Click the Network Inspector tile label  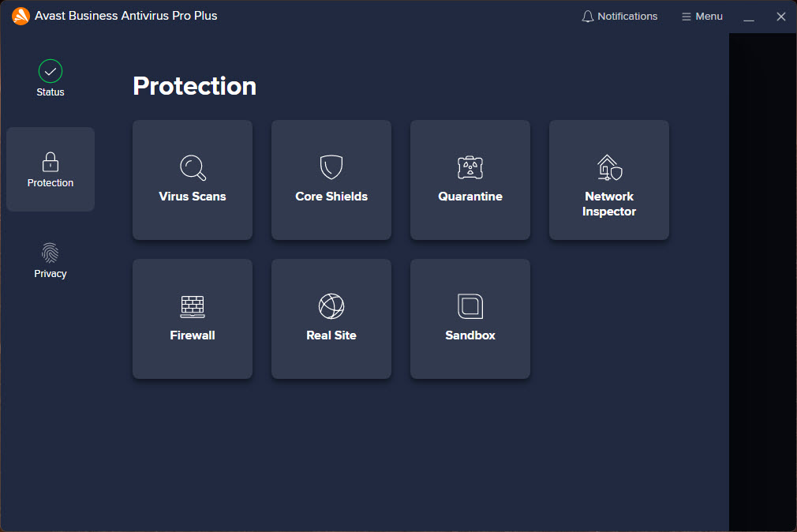[x=609, y=204]
